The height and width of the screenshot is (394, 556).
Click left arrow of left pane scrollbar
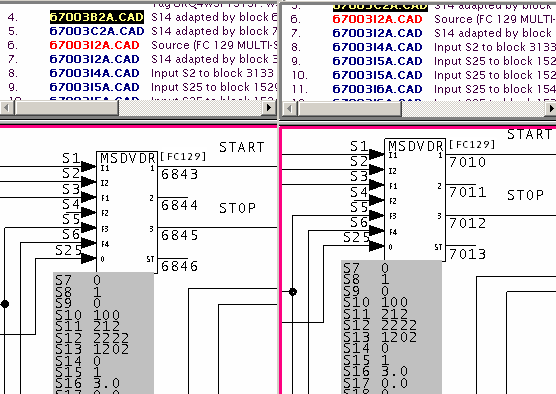tap(6, 107)
